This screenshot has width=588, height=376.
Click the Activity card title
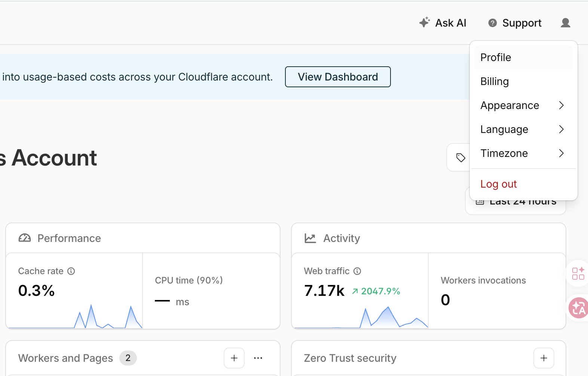(342, 238)
